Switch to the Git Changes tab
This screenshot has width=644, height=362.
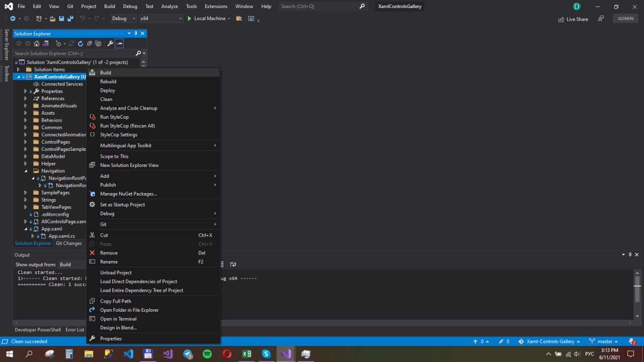coord(68,243)
